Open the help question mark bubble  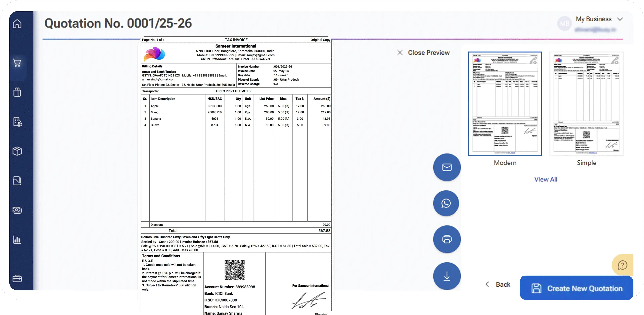622,265
